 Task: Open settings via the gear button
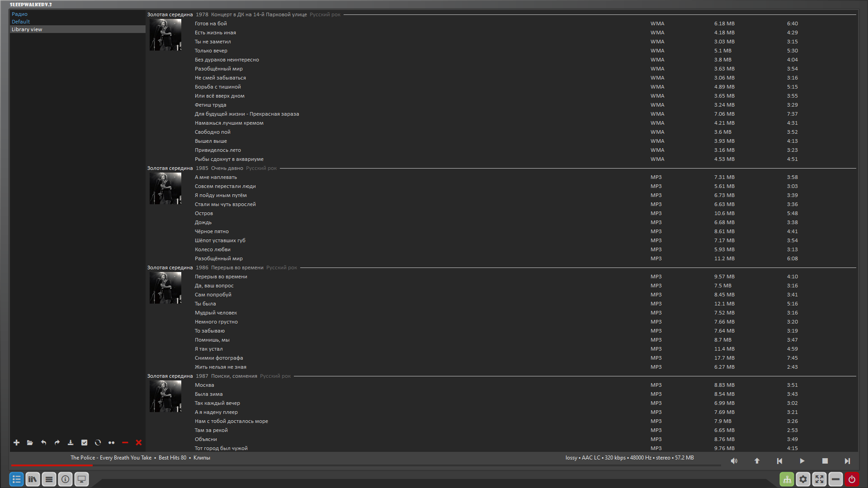tap(803, 479)
